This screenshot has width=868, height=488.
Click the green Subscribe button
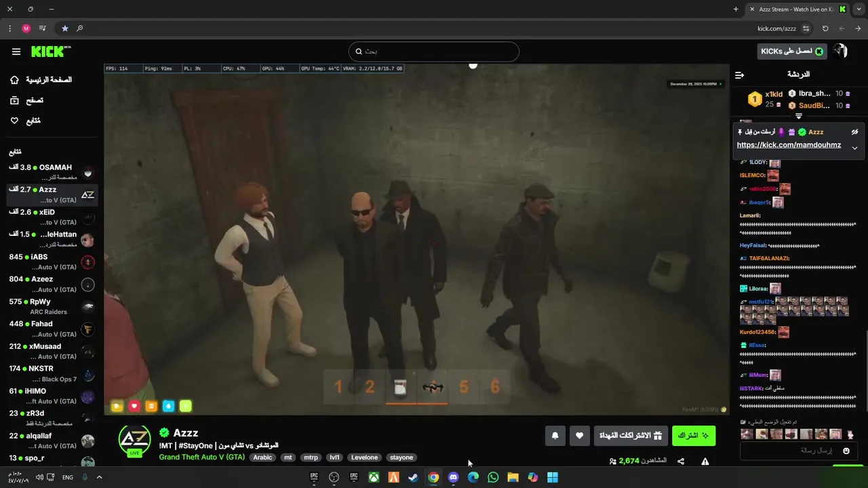coord(694,436)
